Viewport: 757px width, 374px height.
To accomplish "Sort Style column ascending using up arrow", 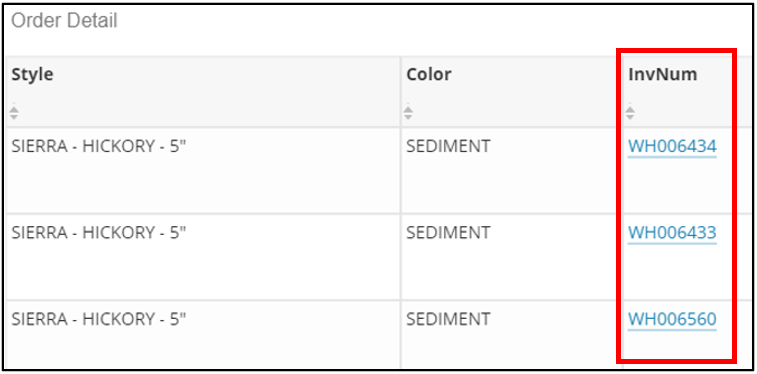I will click(x=14, y=109).
